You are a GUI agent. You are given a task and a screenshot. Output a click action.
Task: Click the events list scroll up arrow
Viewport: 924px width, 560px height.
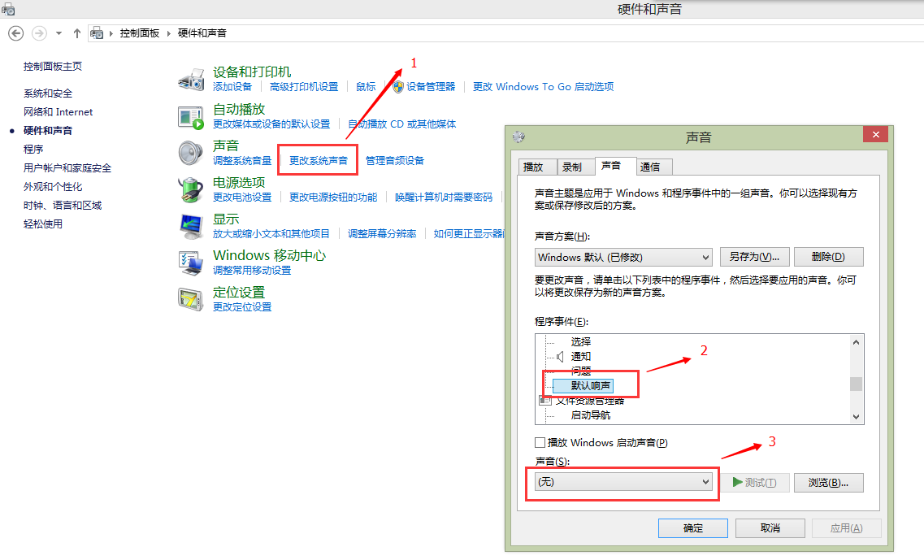pyautogui.click(x=857, y=342)
